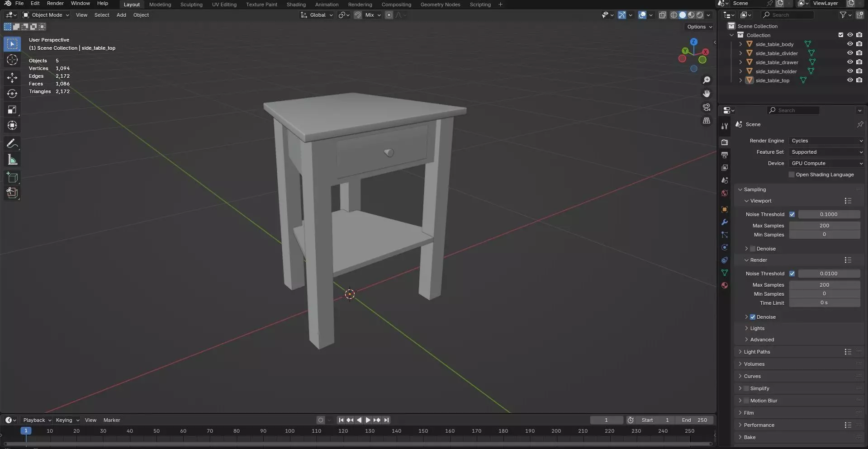
Task: Exclude Collection from view layer checkbox
Action: coord(841,35)
